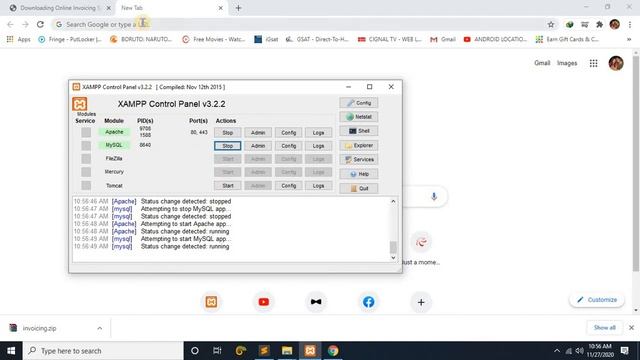
Task: Open Tomcat Config options
Action: point(288,186)
